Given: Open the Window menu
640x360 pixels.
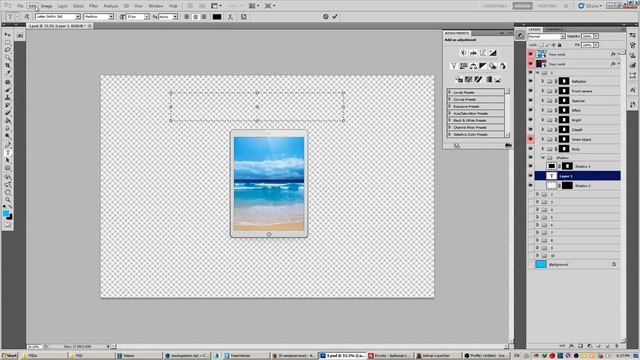Looking at the screenshot, I should coord(156,6).
